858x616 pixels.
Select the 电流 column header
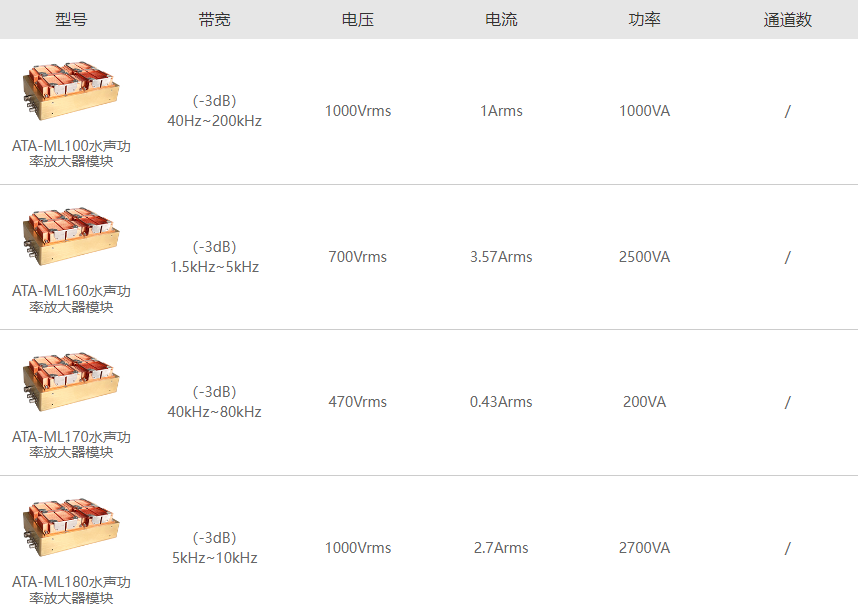coord(501,20)
